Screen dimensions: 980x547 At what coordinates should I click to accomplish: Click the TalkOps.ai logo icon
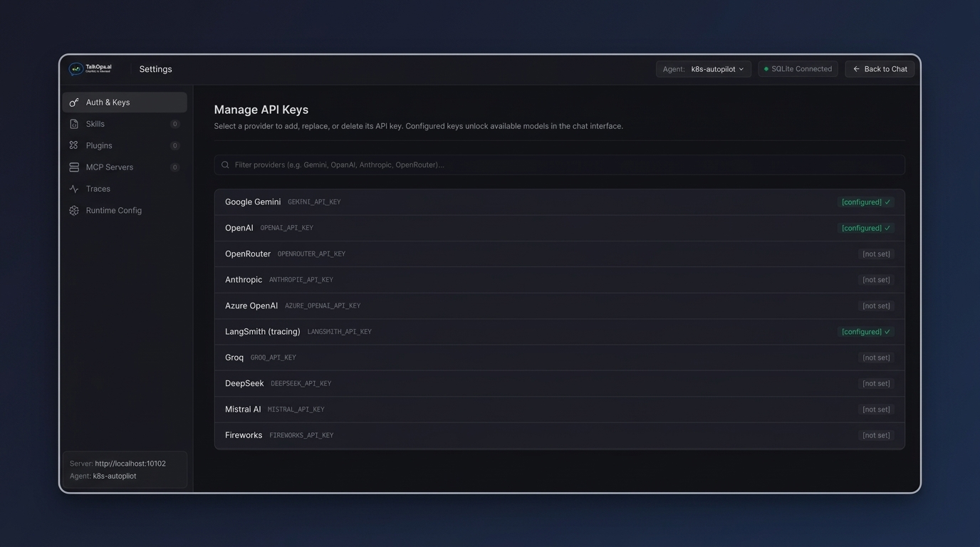click(75, 69)
